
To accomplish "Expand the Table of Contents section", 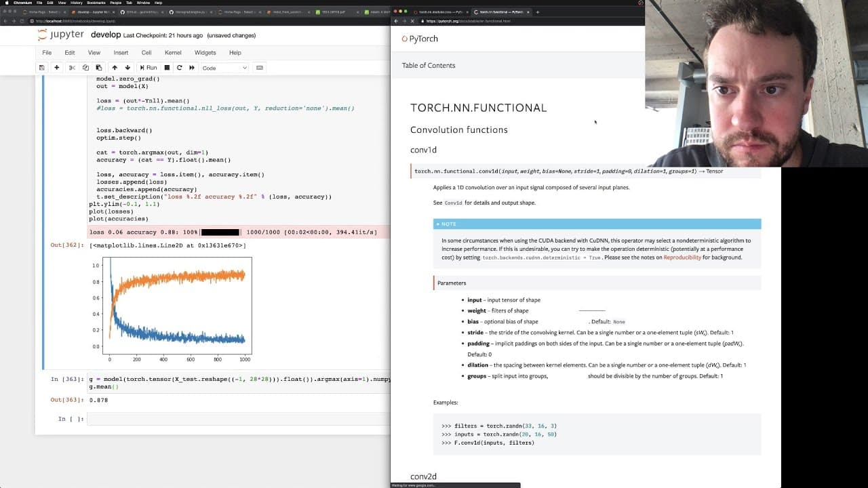I will pos(429,66).
